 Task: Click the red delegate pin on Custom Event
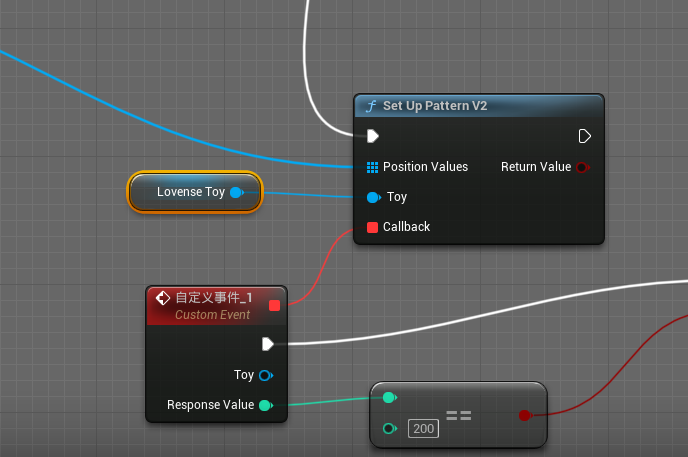click(274, 305)
